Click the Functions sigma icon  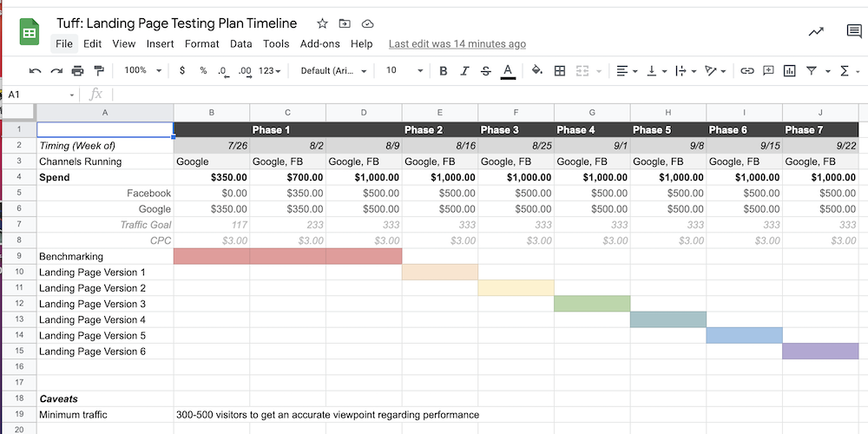pos(845,71)
